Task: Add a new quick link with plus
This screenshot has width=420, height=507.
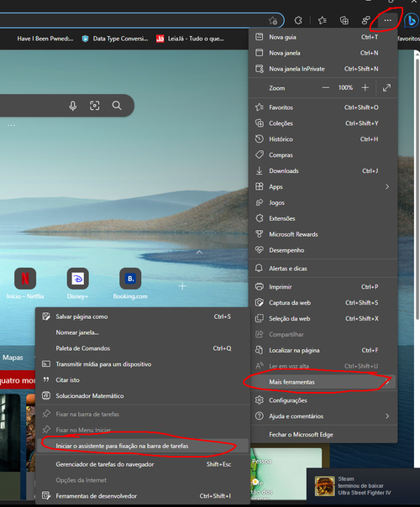Action: click(182, 286)
